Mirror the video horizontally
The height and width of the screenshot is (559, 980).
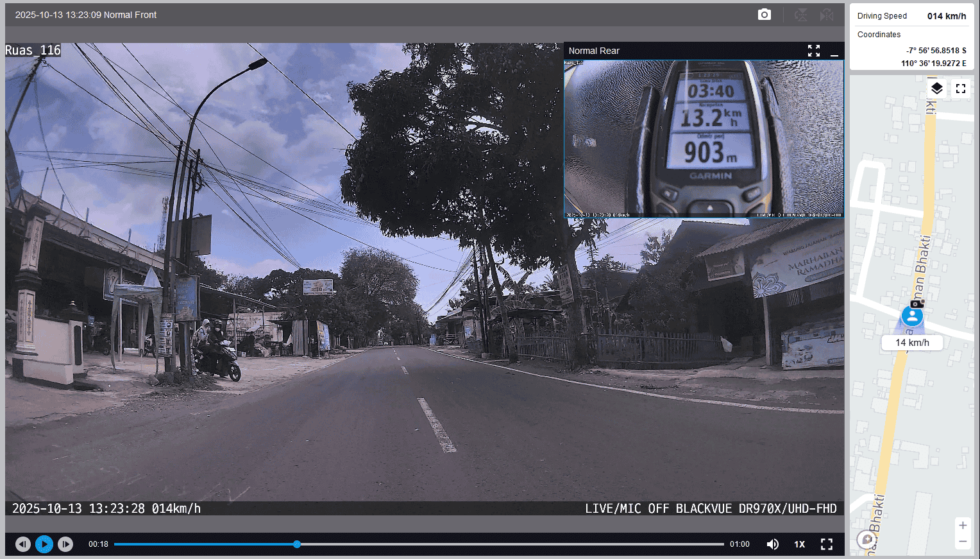[827, 15]
